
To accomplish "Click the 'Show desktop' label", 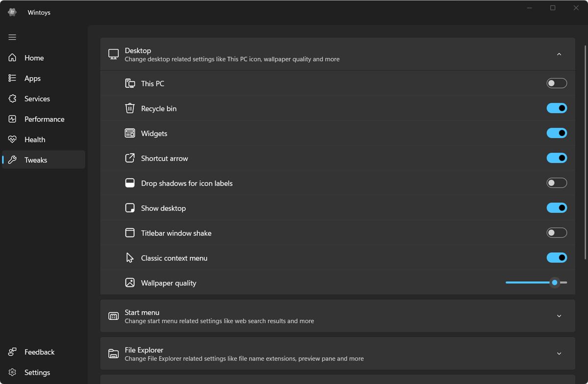I will tap(163, 209).
